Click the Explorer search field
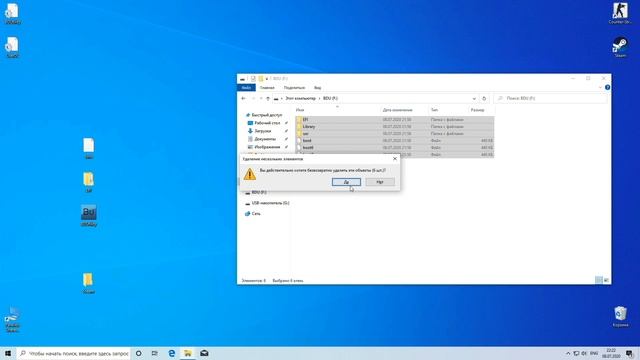The width and height of the screenshot is (640, 360). (x=550, y=98)
